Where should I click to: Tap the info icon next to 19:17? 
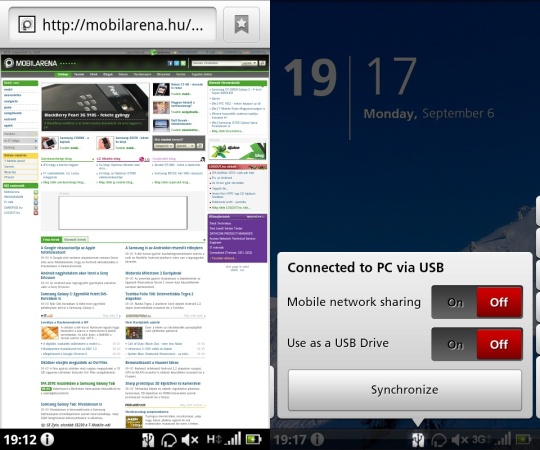[317, 439]
